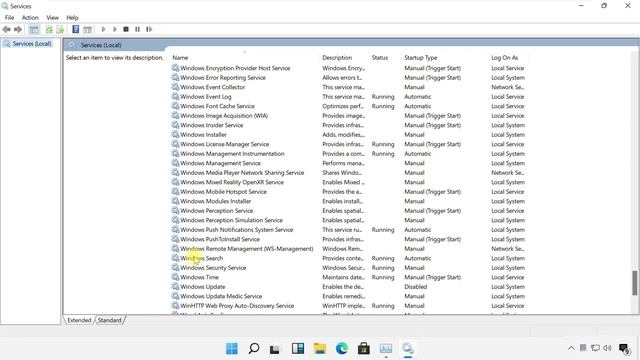Select Windows Installer service

coord(203,135)
